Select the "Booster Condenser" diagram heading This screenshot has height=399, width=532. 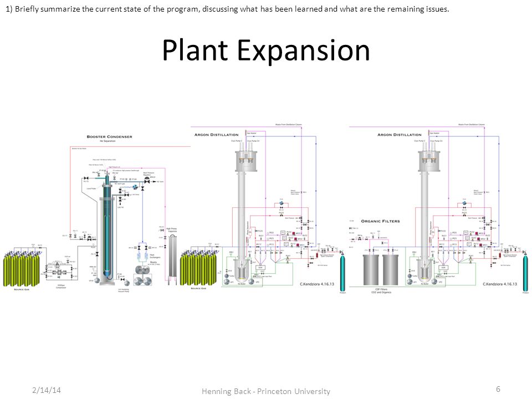109,137
